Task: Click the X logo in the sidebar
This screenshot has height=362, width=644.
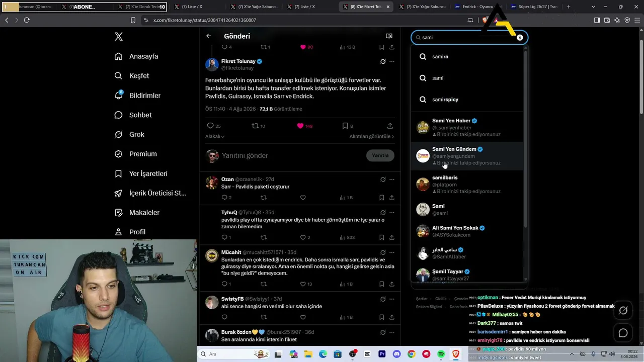Action: pos(118,37)
